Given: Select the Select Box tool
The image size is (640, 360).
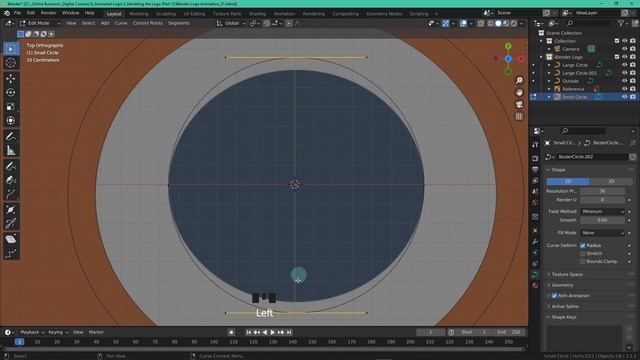Looking at the screenshot, I should [11, 49].
